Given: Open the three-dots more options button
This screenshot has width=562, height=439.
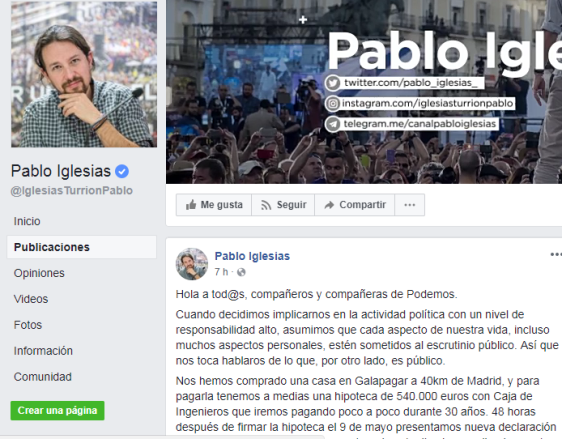Looking at the screenshot, I should pyautogui.click(x=410, y=205).
